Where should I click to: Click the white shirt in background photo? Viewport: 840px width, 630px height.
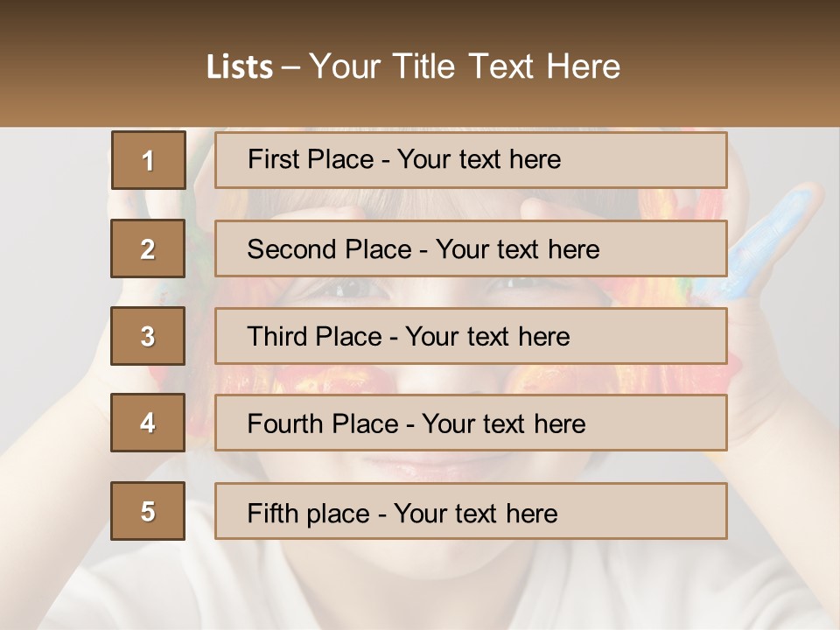pos(420,595)
